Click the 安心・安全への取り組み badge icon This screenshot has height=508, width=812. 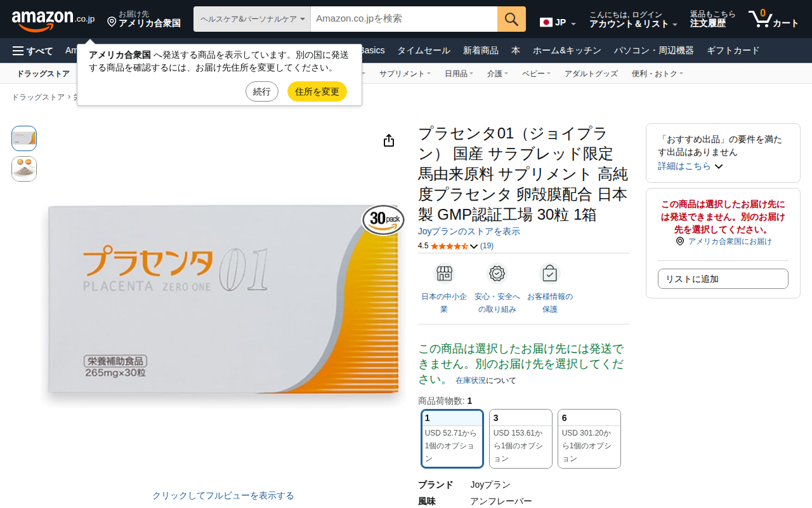point(497,273)
